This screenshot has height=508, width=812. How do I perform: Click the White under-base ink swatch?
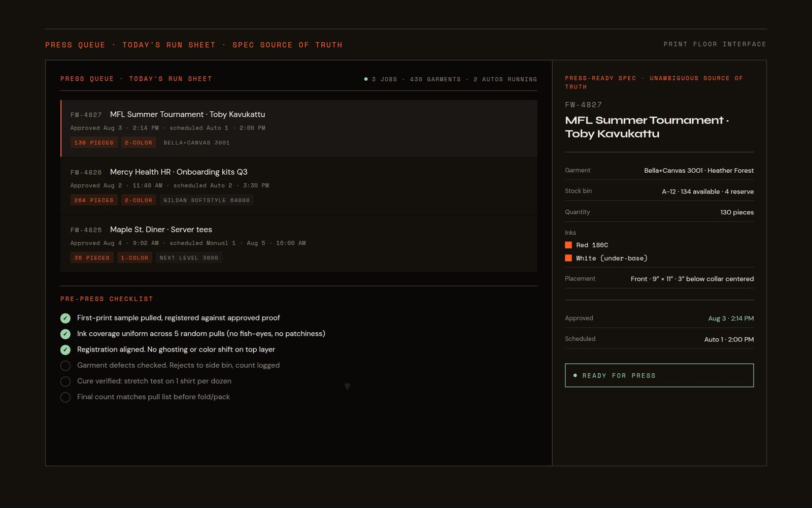568,258
